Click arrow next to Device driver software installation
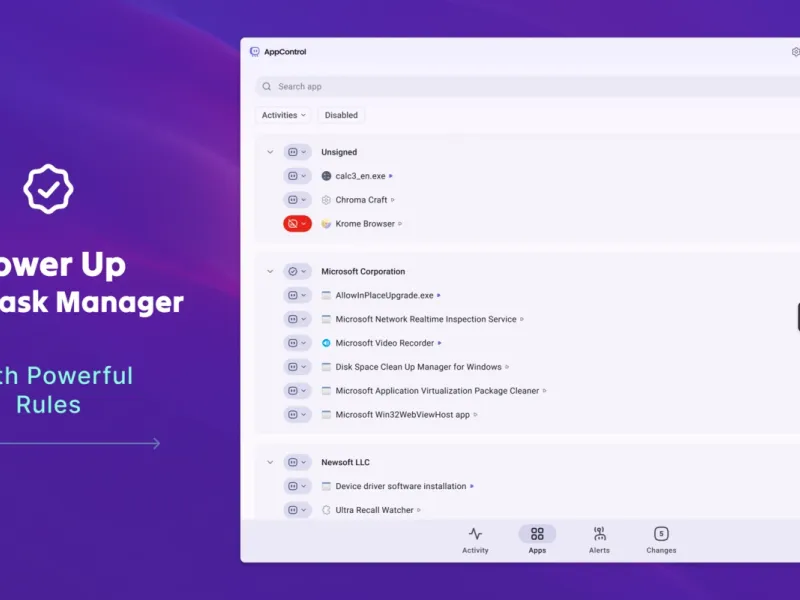Image resolution: width=800 pixels, height=600 pixels. [472, 486]
